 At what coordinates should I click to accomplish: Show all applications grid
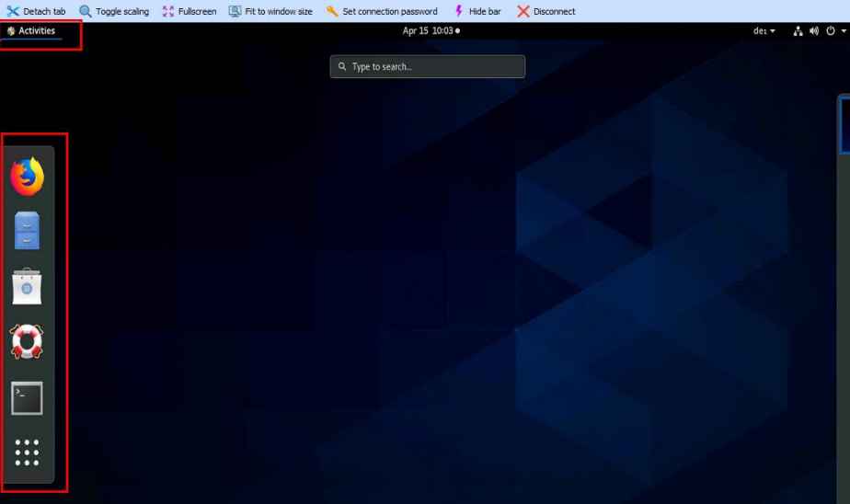tap(27, 452)
